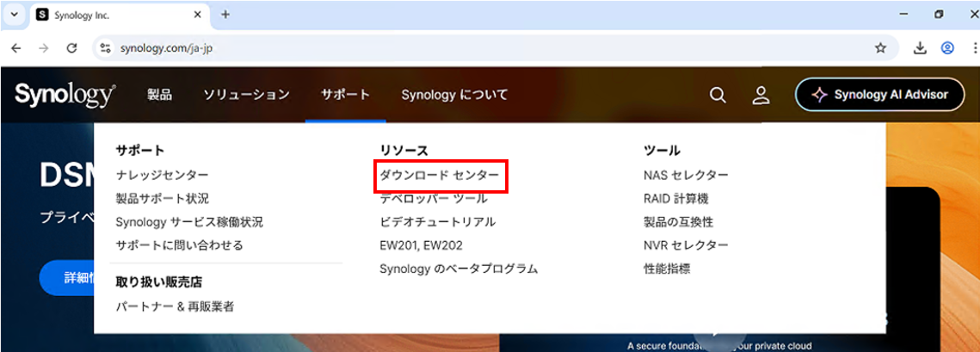Open the ソリューション menu
Screen dimensions: 980x352
pyautogui.click(x=246, y=95)
